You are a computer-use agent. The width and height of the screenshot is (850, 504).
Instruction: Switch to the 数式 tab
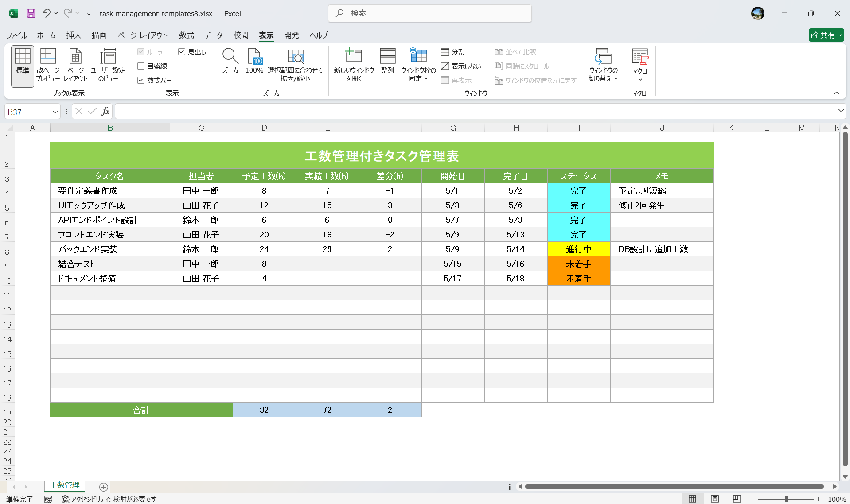[186, 35]
